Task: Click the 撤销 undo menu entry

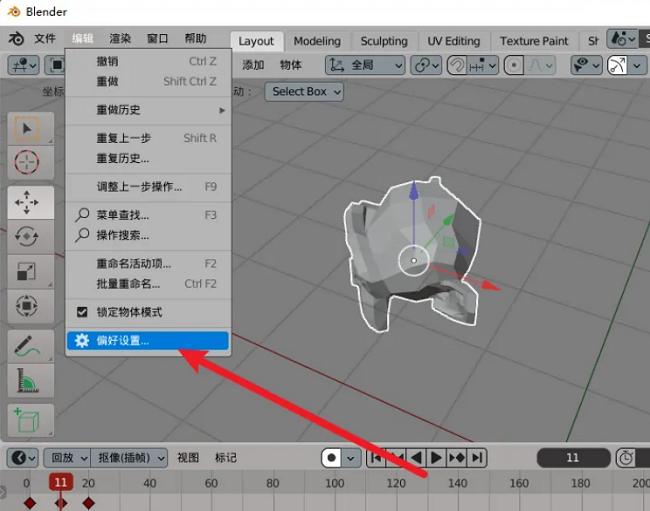Action: click(x=107, y=61)
